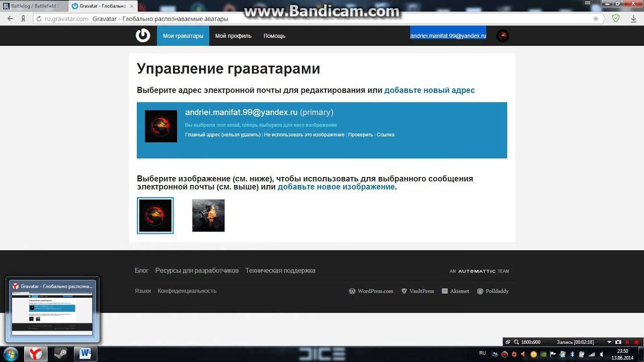Viewport: 644px width, 362px height.
Task: Click the network signal tray icon
Action: pos(592,354)
